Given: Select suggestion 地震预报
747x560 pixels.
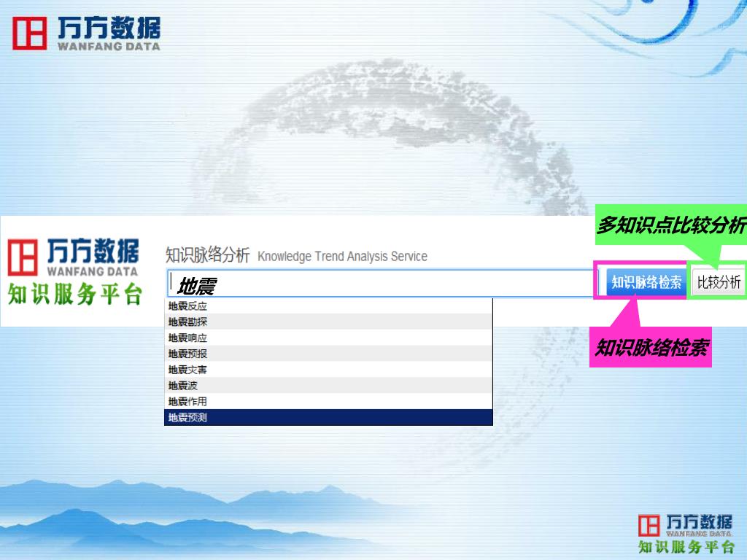Looking at the screenshot, I should 328,354.
